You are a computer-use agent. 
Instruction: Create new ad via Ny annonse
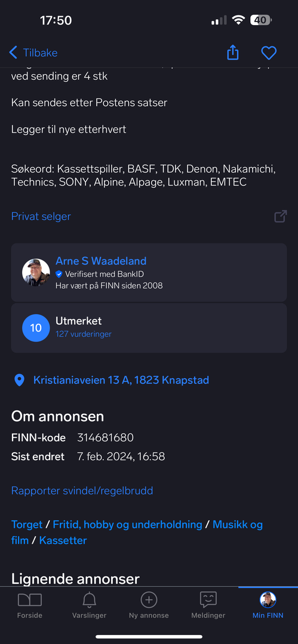tap(149, 605)
